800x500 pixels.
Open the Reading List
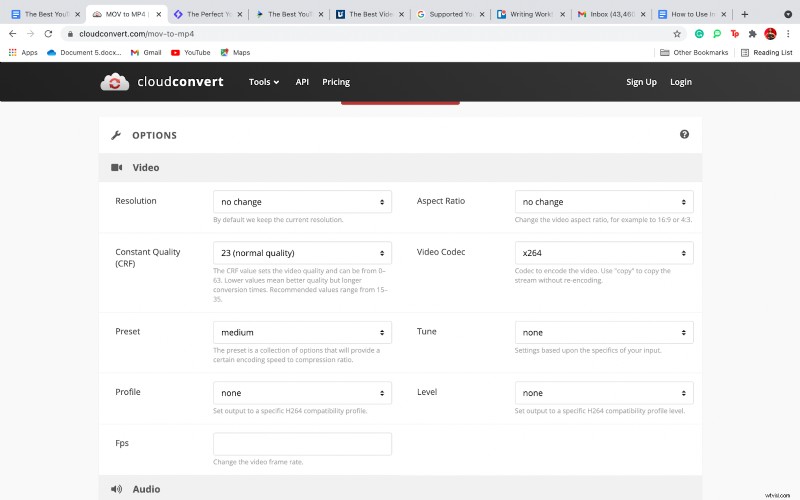pyautogui.click(x=766, y=53)
